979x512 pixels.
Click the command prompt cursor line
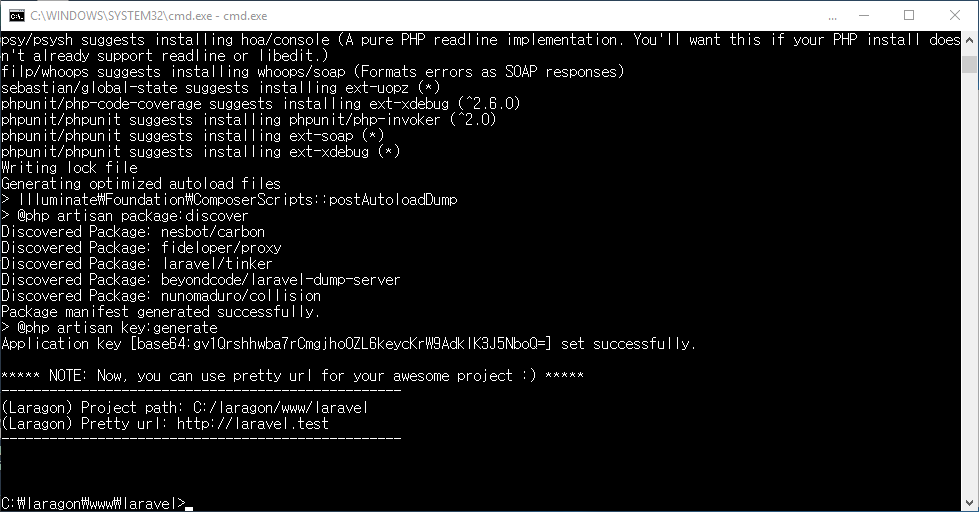click(x=95, y=503)
